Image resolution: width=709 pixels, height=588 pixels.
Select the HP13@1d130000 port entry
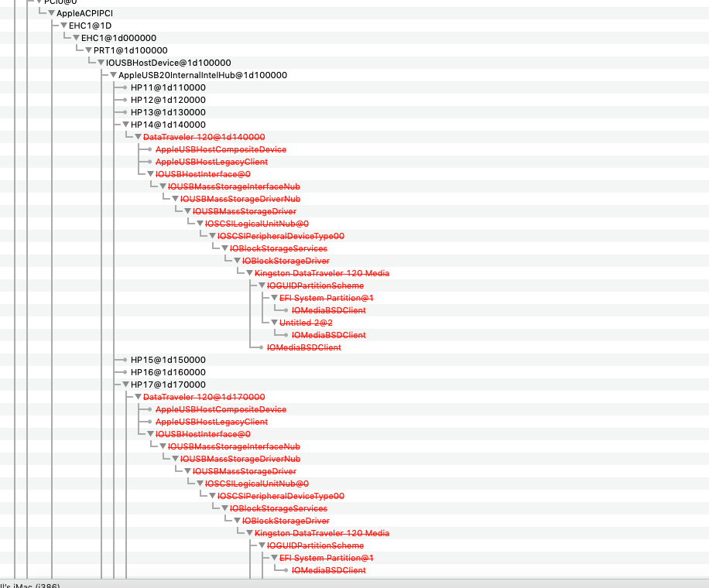[x=168, y=112]
